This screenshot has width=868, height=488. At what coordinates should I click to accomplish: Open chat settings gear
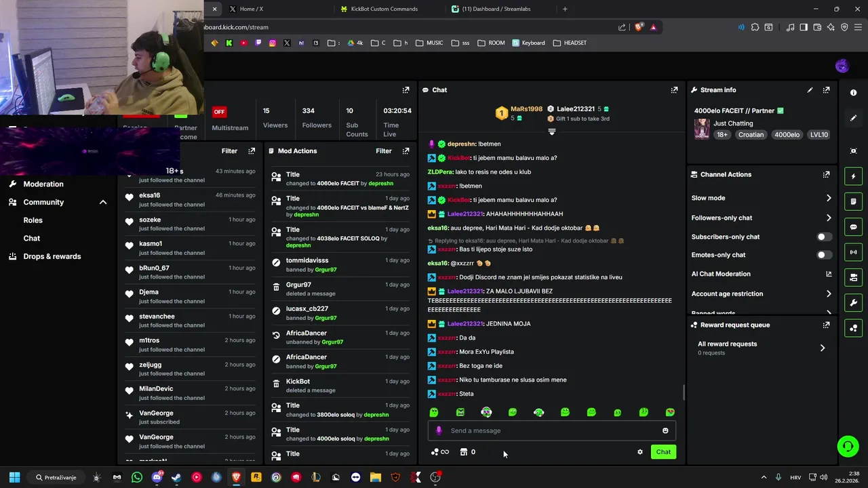pos(639,451)
